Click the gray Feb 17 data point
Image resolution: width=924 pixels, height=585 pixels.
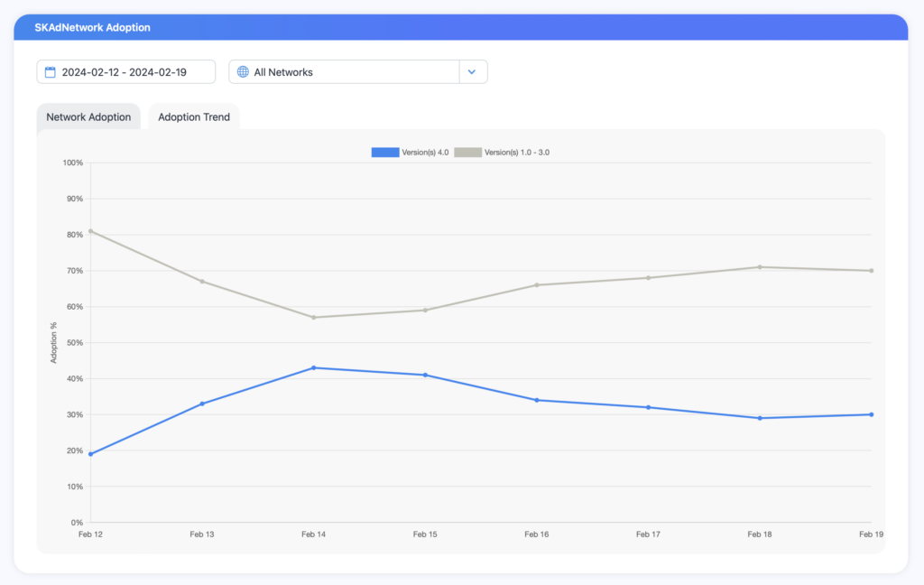(648, 278)
